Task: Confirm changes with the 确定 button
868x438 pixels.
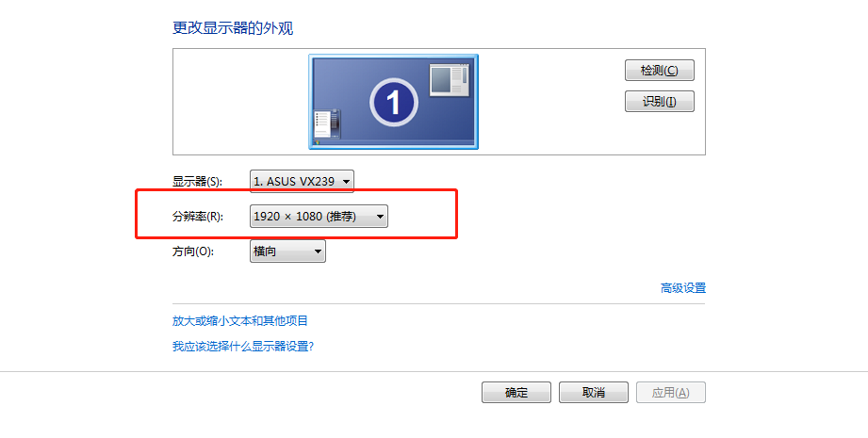Action: (516, 393)
